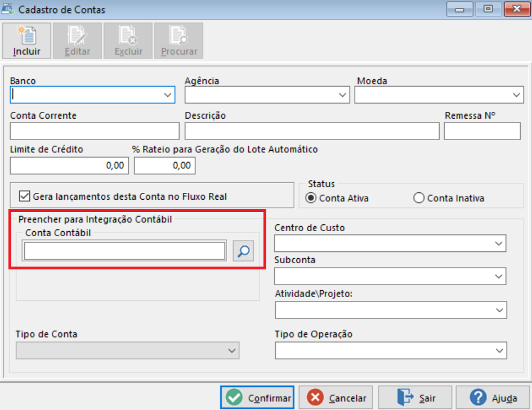Expand the Tipo de Operação dropdown
The width and height of the screenshot is (532, 410).
pyautogui.click(x=499, y=350)
